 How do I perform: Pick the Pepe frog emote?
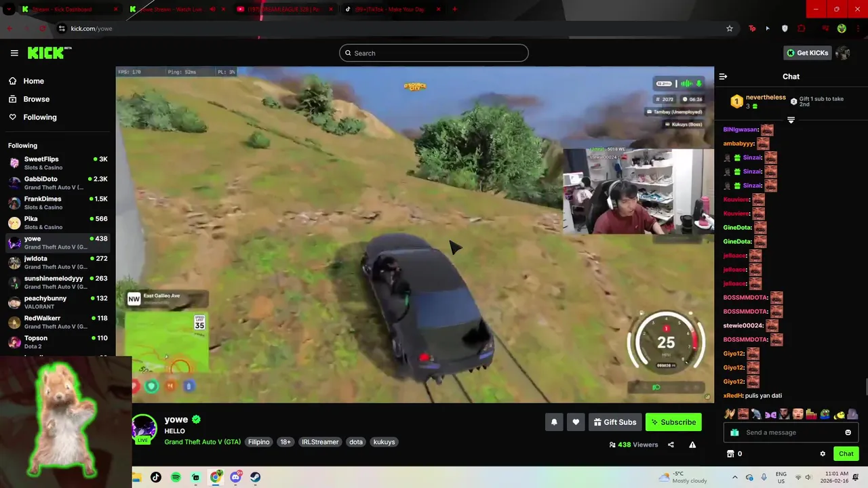point(825,413)
